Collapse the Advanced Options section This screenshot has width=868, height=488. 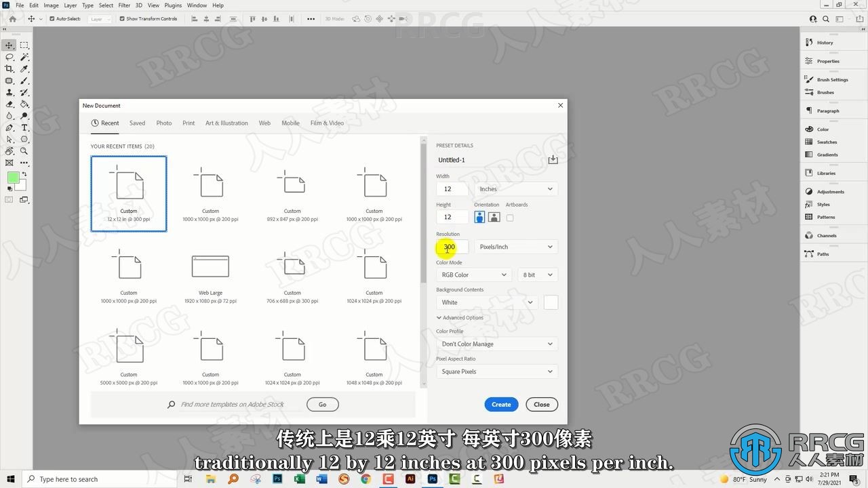[x=460, y=317]
